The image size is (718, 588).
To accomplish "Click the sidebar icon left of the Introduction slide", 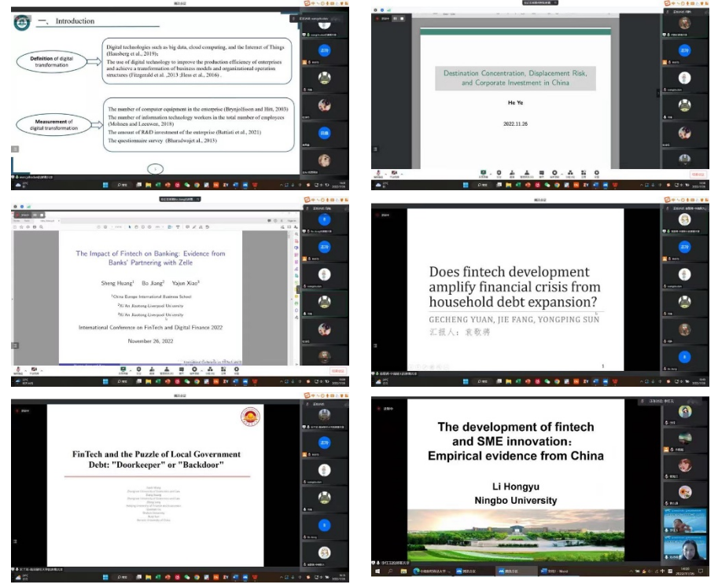I will coord(15,149).
